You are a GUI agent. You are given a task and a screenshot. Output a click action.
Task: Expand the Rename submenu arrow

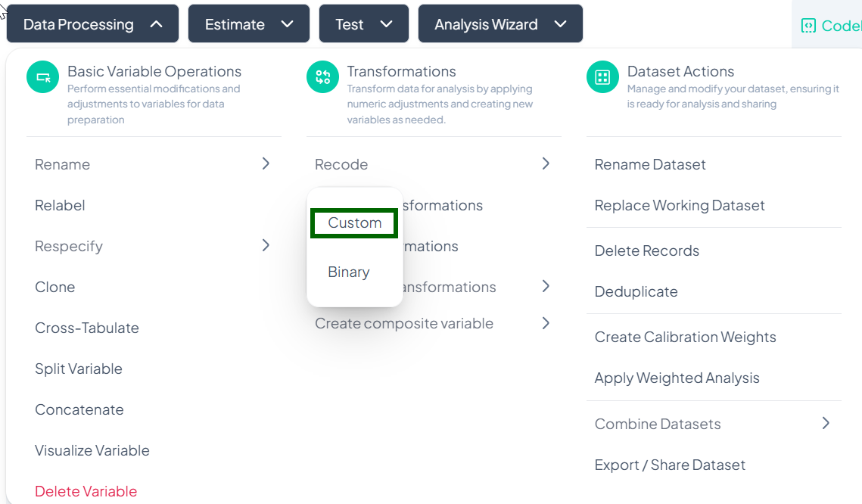pos(266,163)
